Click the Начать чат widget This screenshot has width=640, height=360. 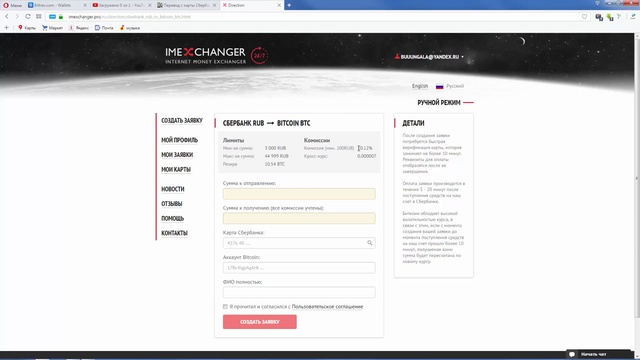(598, 354)
